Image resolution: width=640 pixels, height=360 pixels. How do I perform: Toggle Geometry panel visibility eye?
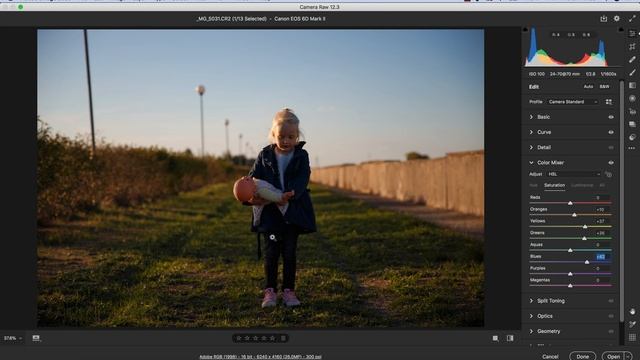click(611, 331)
